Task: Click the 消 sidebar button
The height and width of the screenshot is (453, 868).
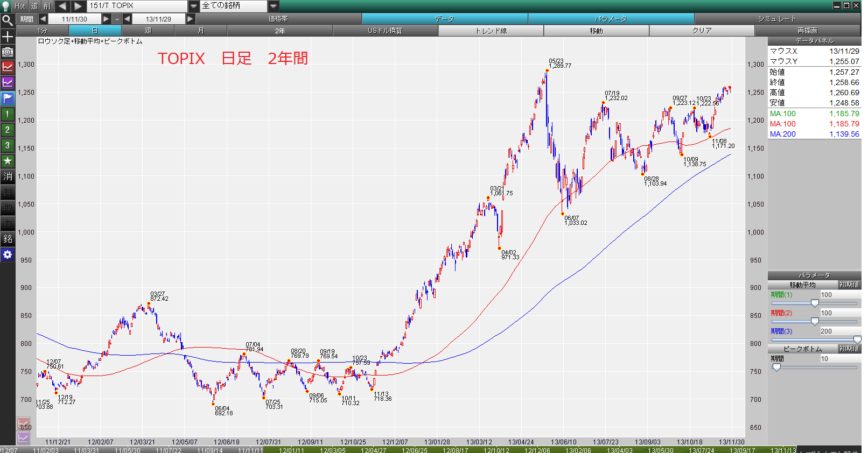Action: click(x=8, y=176)
